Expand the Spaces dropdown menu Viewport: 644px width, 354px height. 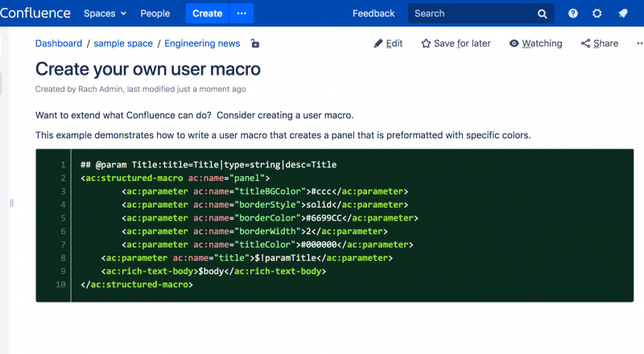(105, 14)
